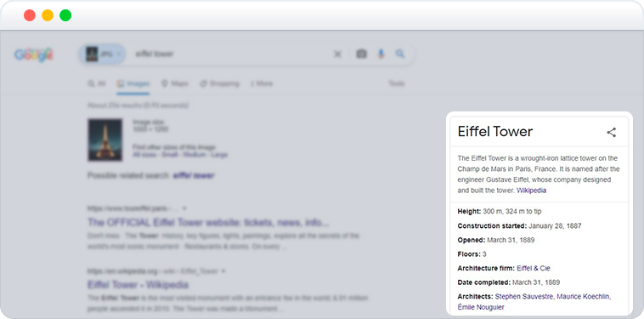Click the Eiffel Tower panel title
The width and height of the screenshot is (644, 319).
[495, 132]
